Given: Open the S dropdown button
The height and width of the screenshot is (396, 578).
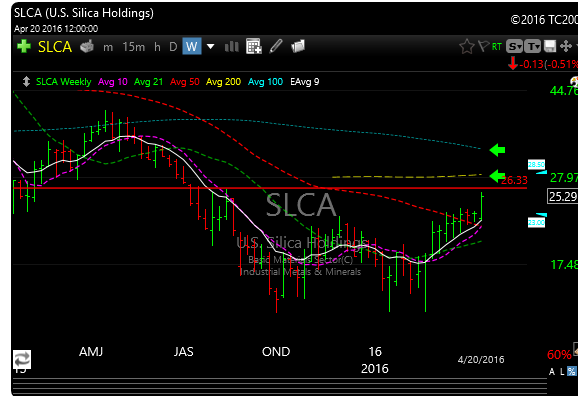Looking at the screenshot, I should pyautogui.click(x=514, y=46).
